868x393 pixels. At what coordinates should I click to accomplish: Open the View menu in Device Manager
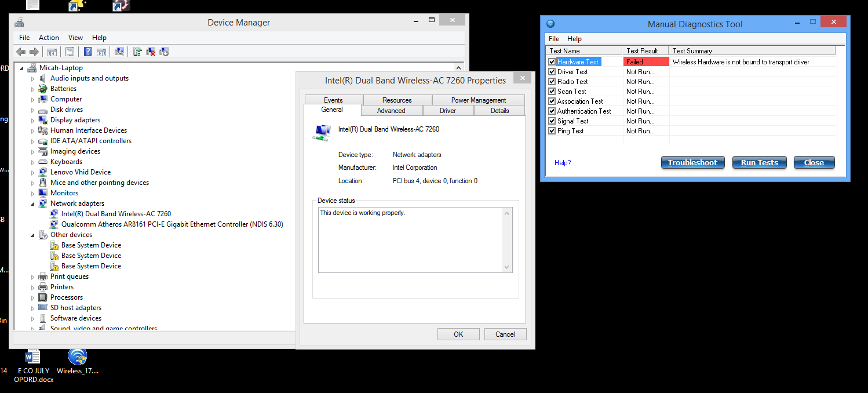pos(75,38)
